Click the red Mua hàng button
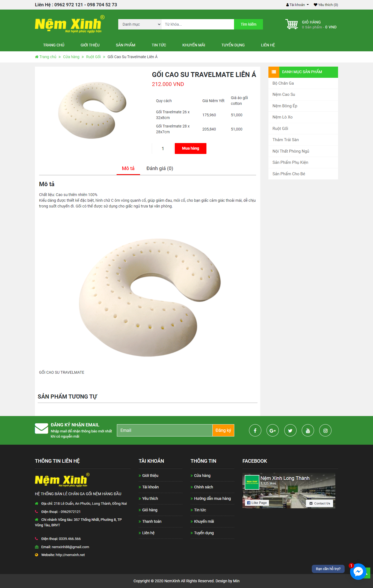The height and width of the screenshot is (588, 373). [191, 149]
